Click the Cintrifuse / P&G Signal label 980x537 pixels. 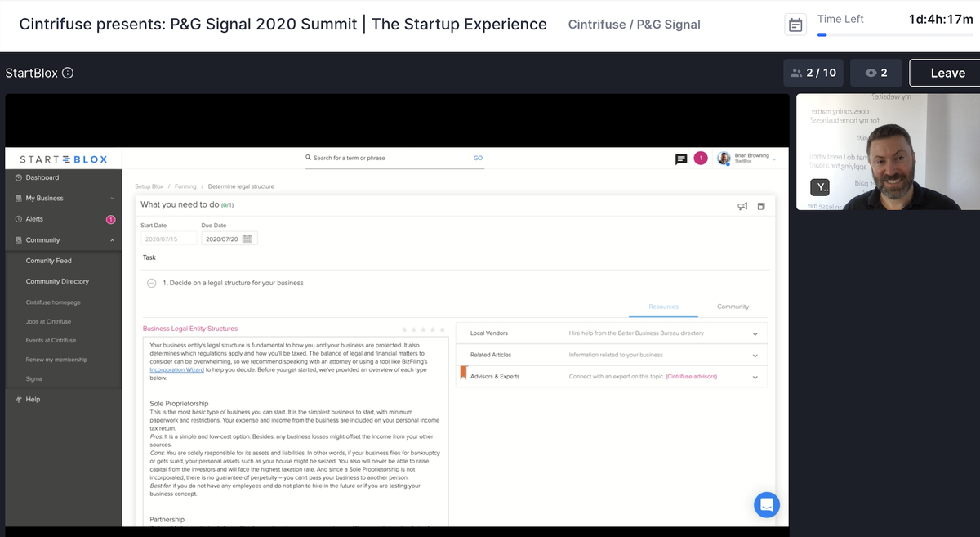[634, 25]
